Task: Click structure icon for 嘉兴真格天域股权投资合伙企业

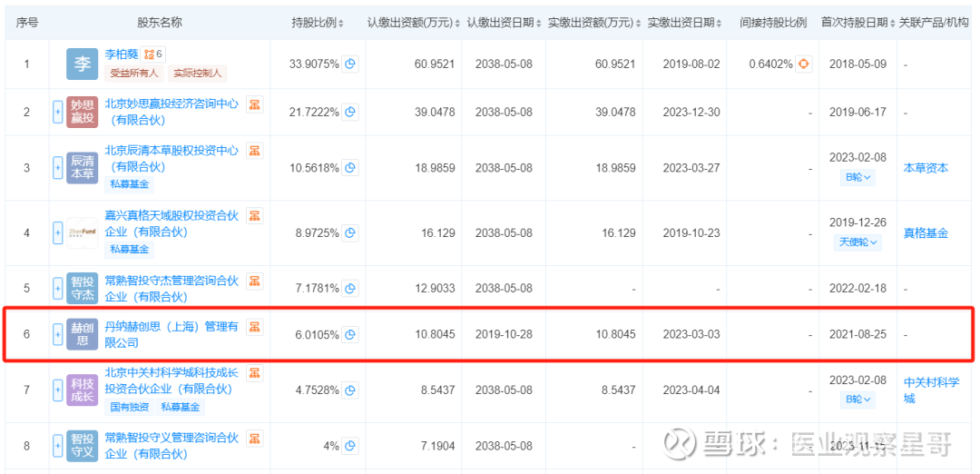Action: [254, 216]
